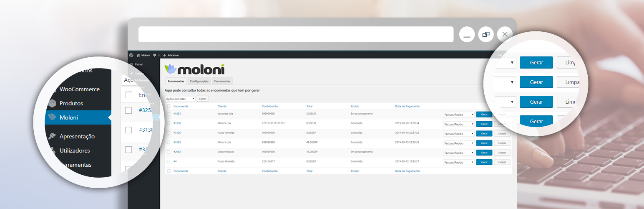This screenshot has height=209, width=644.
Task: Switch to the Ferramentas tab
Action: pos(222,81)
